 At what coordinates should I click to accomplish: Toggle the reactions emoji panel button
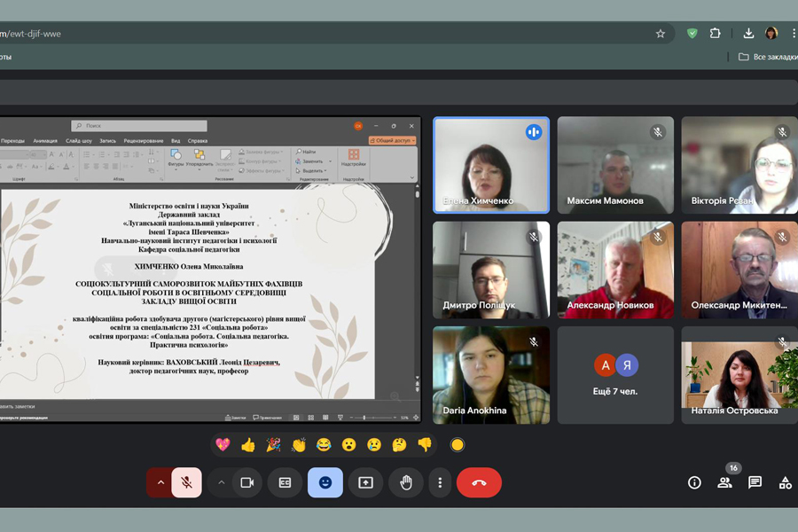[325, 482]
